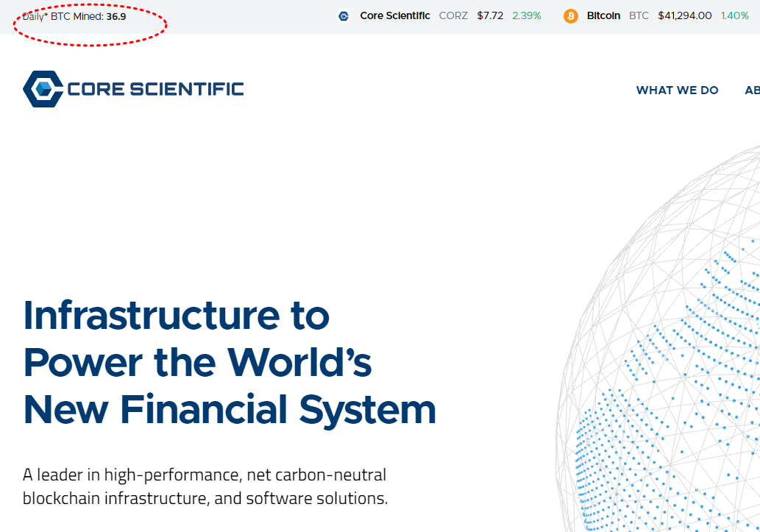Click the CORZ ticker symbol
Screen dimensions: 760x532
coord(453,15)
